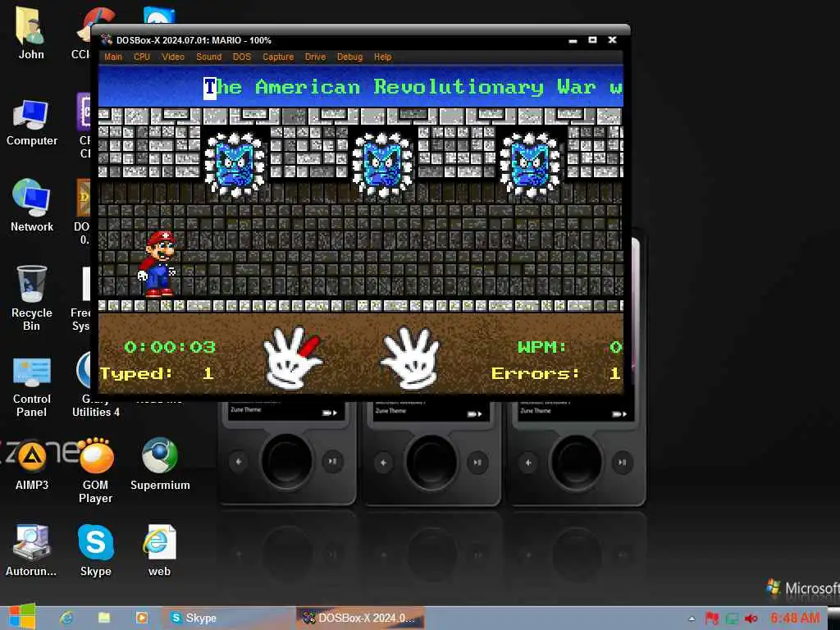Open the Computer desktop icon
Viewport: 840px width, 630px height.
point(32,122)
